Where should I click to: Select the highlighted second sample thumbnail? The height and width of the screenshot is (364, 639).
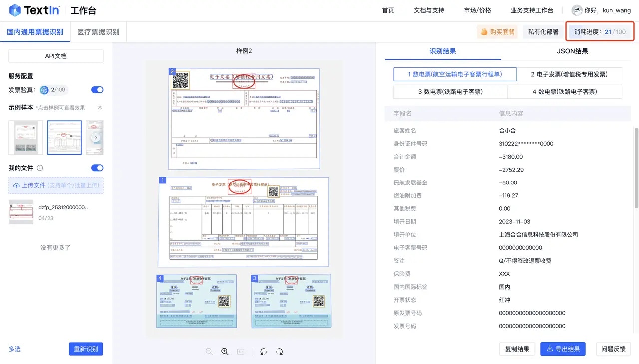coord(64,138)
